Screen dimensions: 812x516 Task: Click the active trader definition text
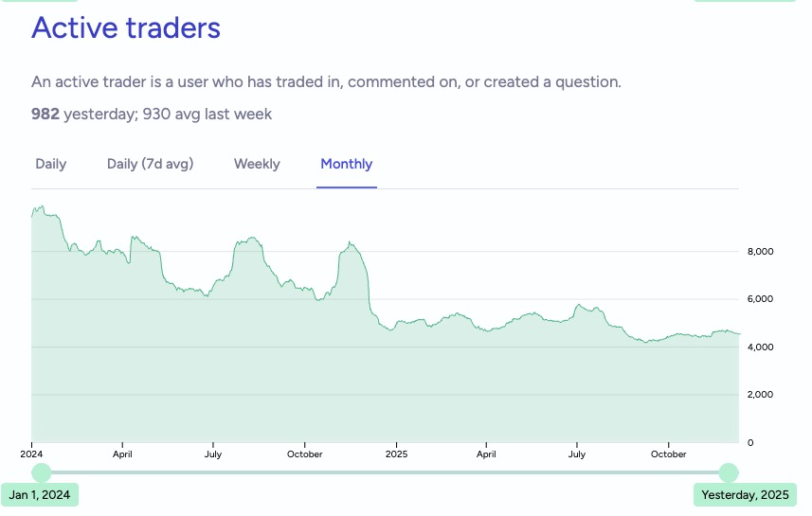[x=326, y=81]
